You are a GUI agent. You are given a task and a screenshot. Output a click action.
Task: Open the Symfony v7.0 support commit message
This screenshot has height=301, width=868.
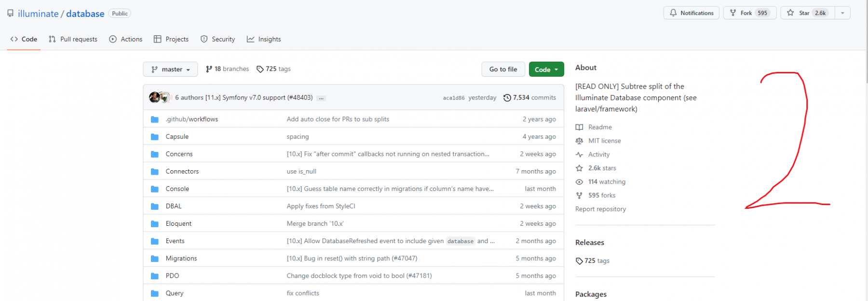259,97
